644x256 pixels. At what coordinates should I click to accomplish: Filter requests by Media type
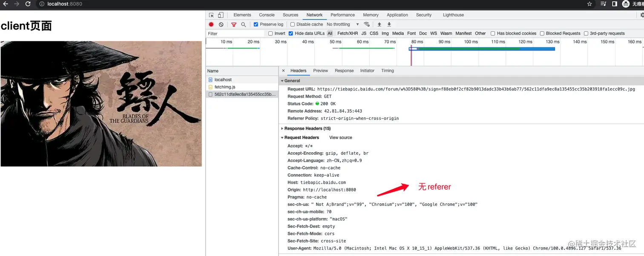point(398,33)
